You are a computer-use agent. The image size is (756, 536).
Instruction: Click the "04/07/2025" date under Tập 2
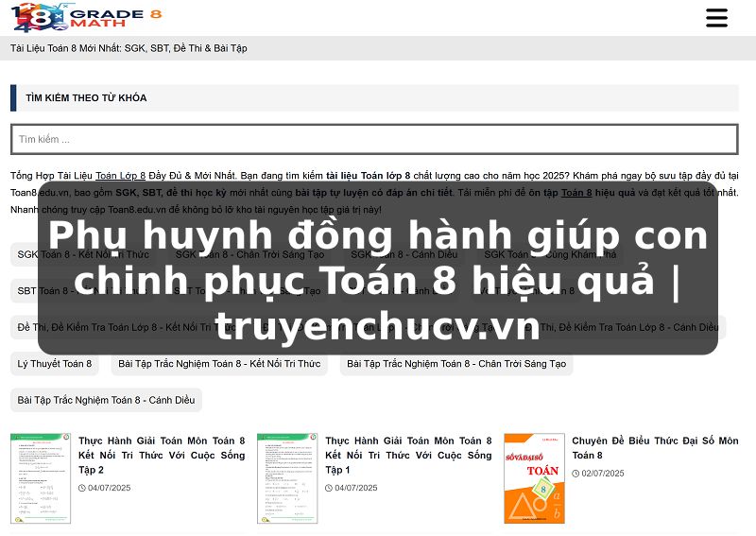coord(109,488)
